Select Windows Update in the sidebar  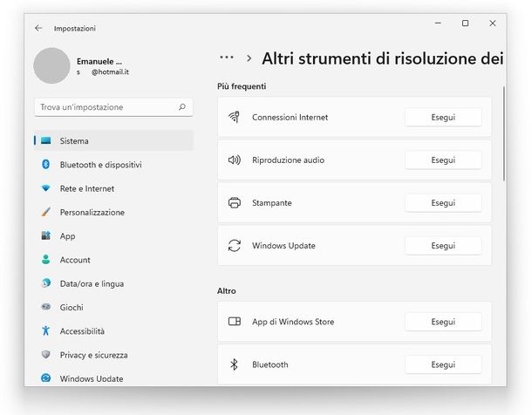click(x=113, y=378)
